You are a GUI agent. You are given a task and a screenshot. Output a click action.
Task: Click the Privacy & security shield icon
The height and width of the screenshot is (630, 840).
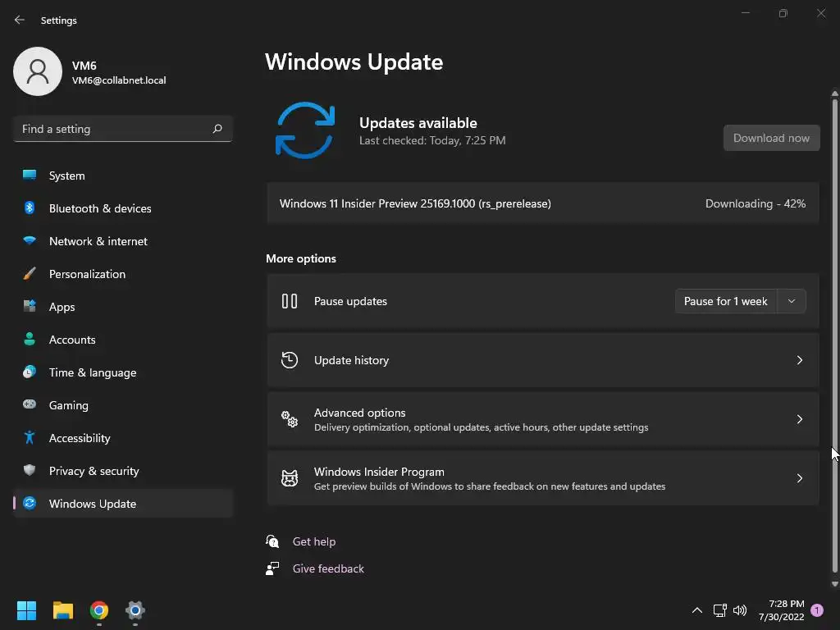tap(30, 470)
